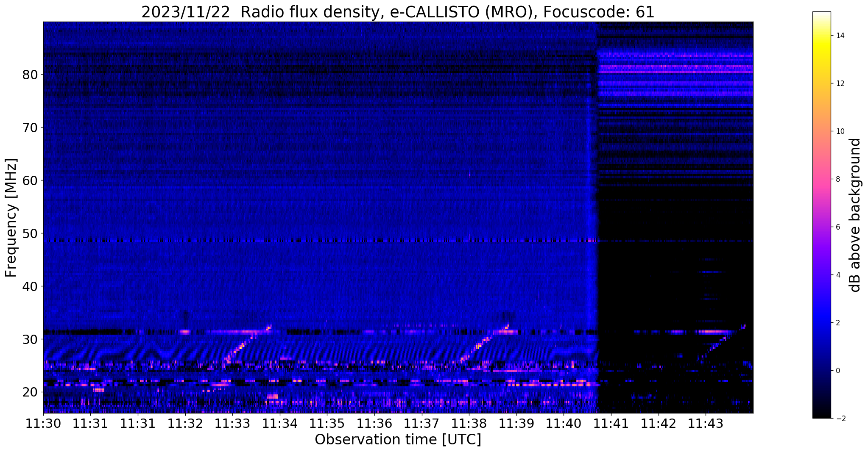
Task: Click the 50 MHz frequency tick label
Action: 30,233
